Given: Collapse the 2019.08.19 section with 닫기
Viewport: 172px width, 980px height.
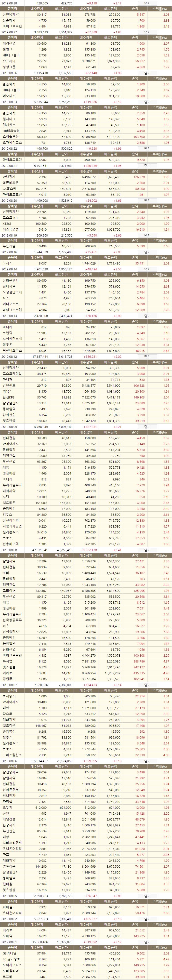Looking at the screenshot, I should coord(147,236).
